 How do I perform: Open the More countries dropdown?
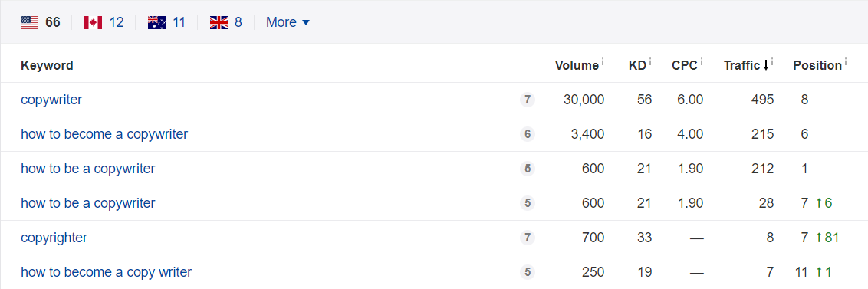coord(288,22)
